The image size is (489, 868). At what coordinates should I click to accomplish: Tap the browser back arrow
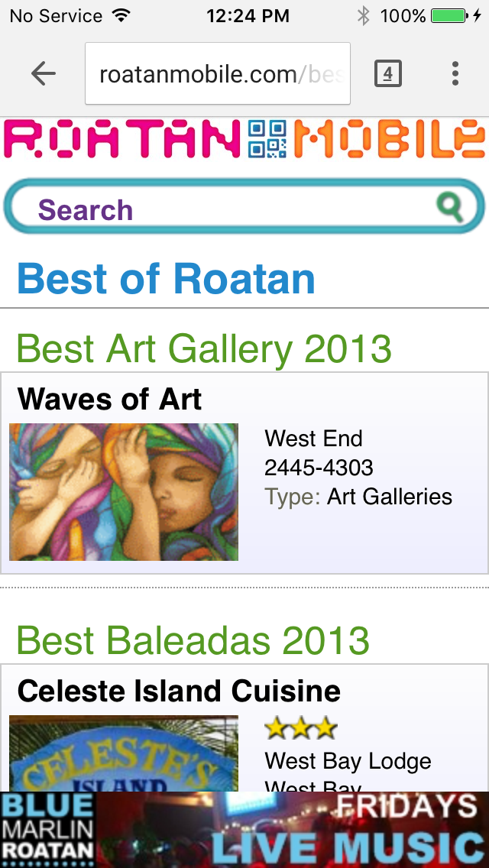(44, 73)
